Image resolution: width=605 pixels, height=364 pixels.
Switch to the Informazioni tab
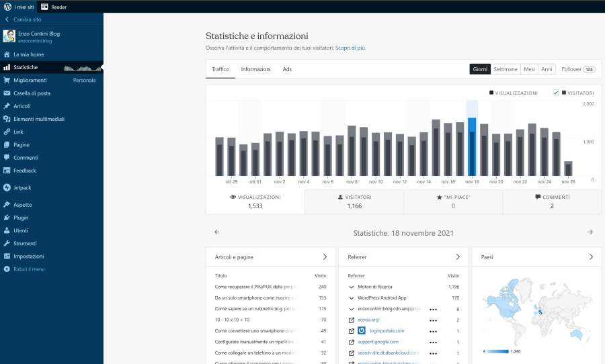point(255,69)
